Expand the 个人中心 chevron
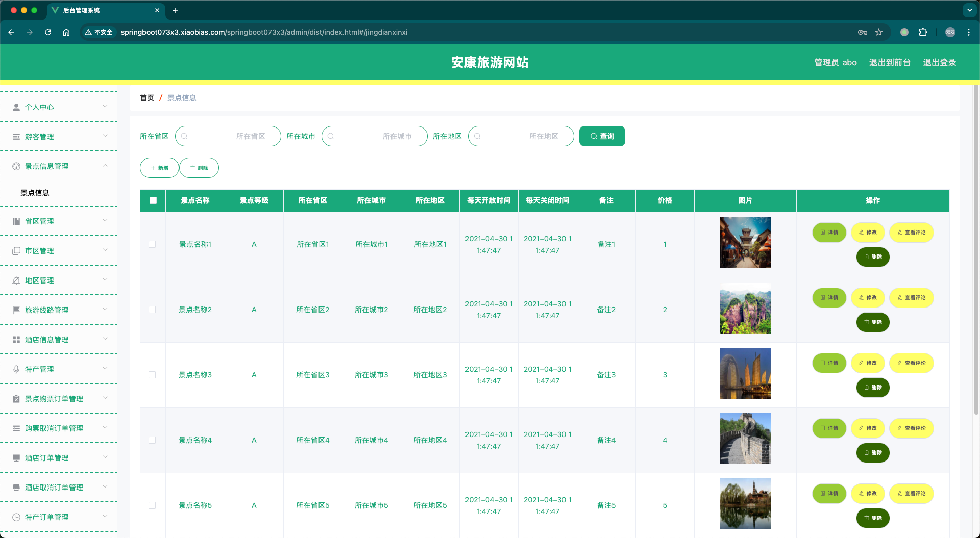980x538 pixels. (x=105, y=107)
